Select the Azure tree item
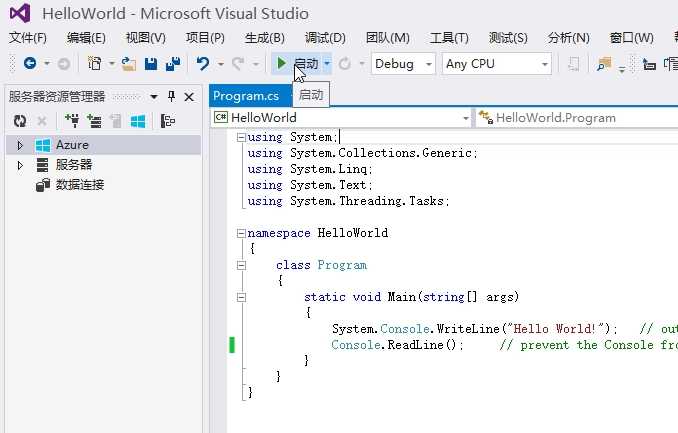Screen dimensions: 678x433 72,145
